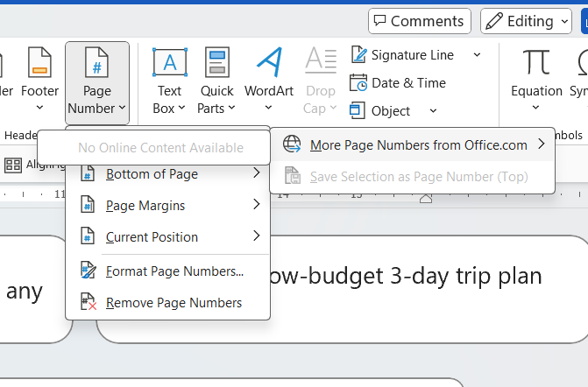Click the Drop Cap icon
The width and height of the screenshot is (588, 387).
point(321,61)
